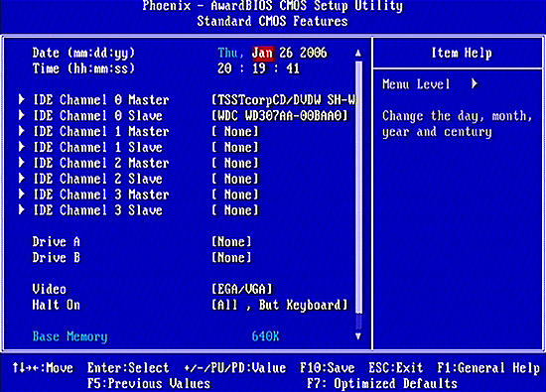This screenshot has height=392, width=546.
Task: Click arrow beside IDE Channel 3 Master
Action: coord(22,195)
